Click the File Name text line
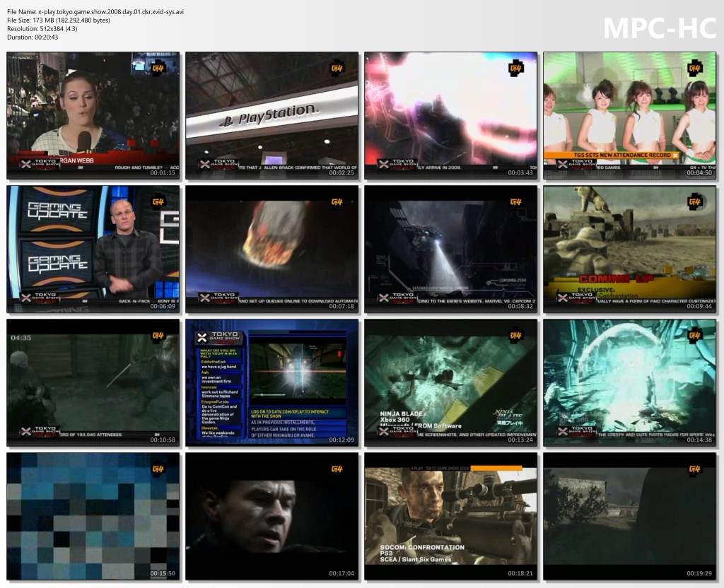The height and width of the screenshot is (588, 724). pyautogui.click(x=95, y=12)
